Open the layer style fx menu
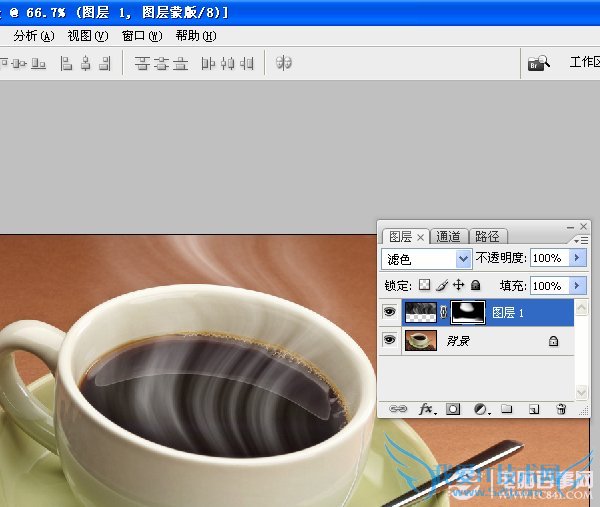 [x=426, y=409]
